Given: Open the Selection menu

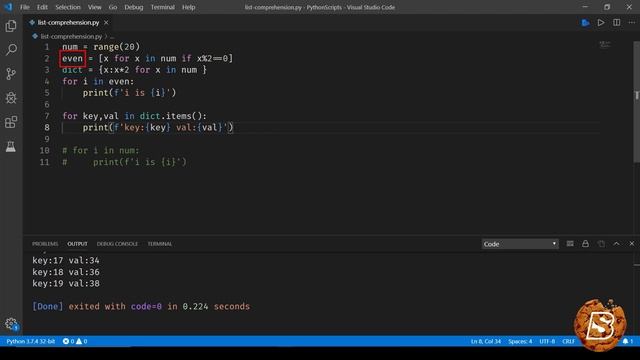Looking at the screenshot, I should tap(68, 7).
